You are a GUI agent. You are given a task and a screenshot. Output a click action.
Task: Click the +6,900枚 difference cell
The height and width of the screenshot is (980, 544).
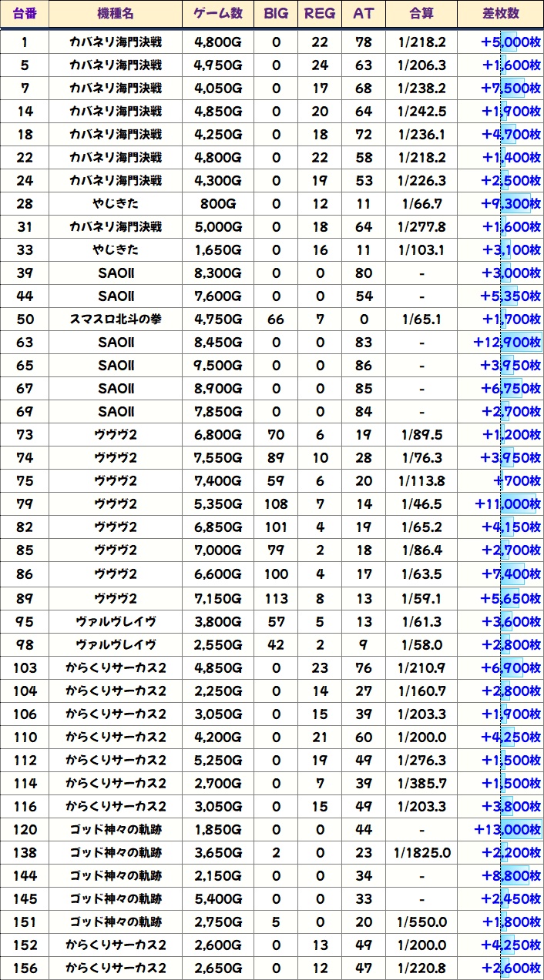501,667
